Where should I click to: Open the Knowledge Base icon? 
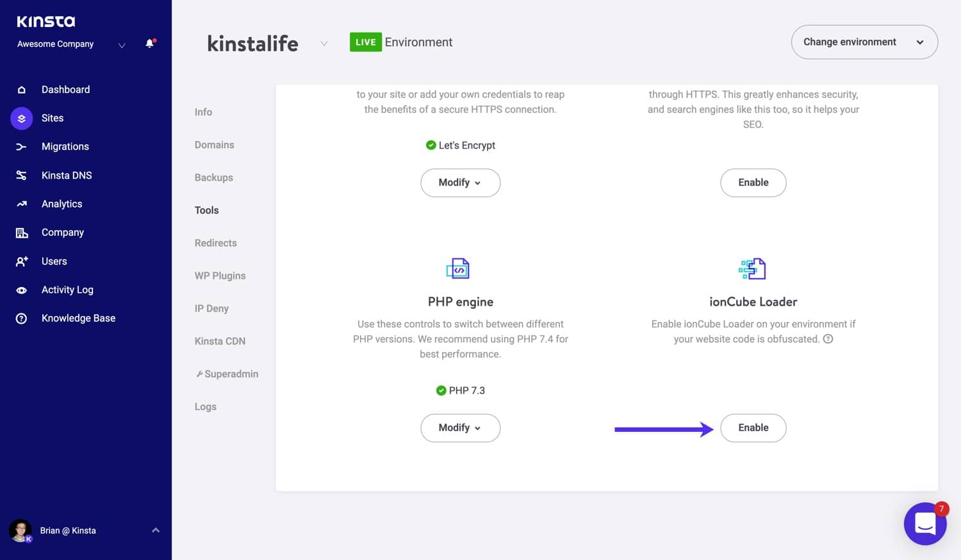21,318
